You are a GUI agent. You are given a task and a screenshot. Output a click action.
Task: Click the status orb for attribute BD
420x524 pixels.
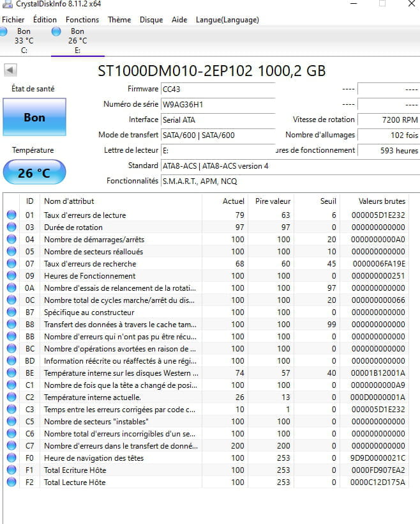[11, 360]
